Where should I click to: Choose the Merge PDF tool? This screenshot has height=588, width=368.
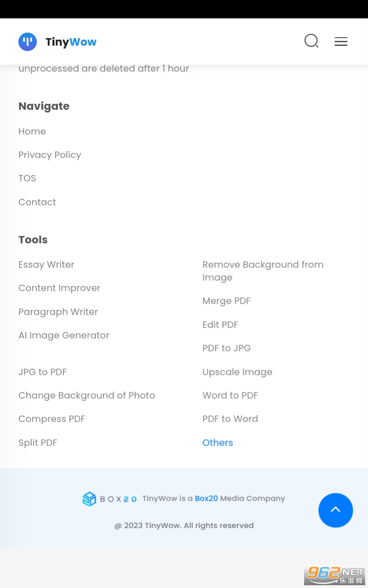pos(226,301)
